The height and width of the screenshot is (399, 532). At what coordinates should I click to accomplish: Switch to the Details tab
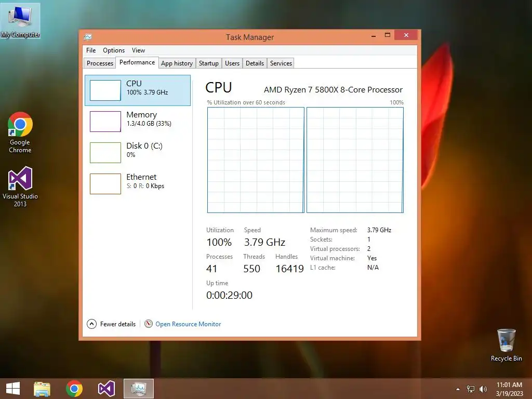[255, 63]
